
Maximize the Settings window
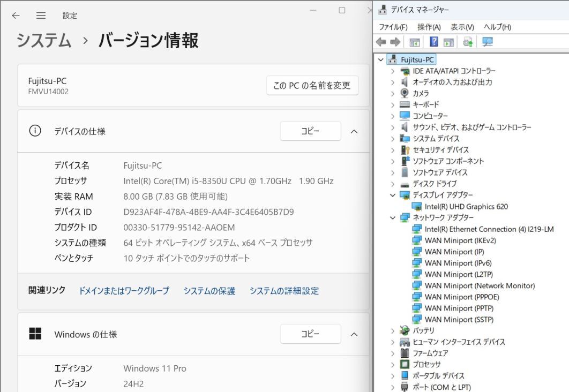tap(342, 10)
